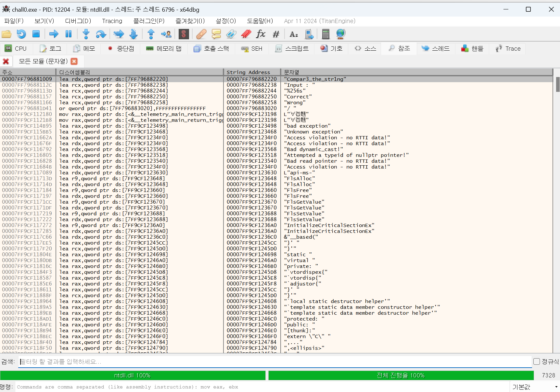Open an executable with the folder icon

pyautogui.click(x=6, y=34)
